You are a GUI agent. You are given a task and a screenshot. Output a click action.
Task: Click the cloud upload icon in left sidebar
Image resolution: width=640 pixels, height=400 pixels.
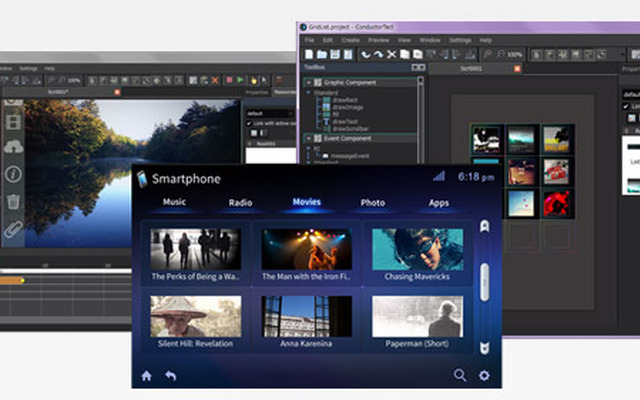pyautogui.click(x=13, y=147)
